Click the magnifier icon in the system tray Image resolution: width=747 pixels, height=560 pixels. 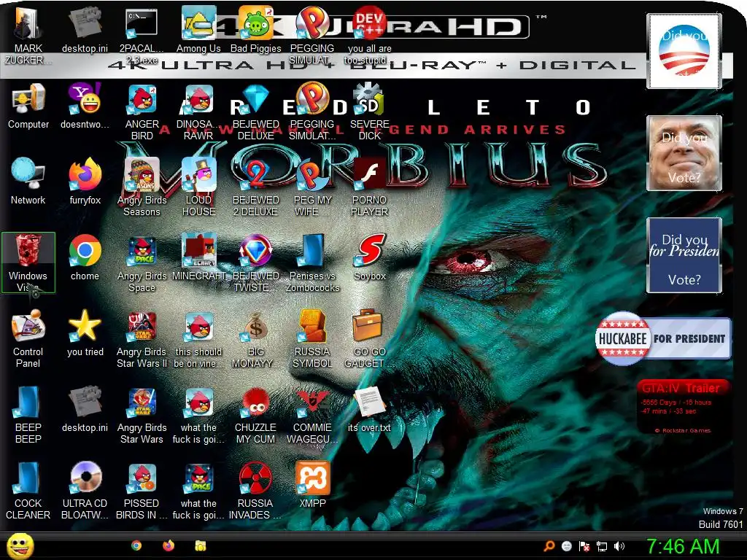[x=549, y=546]
